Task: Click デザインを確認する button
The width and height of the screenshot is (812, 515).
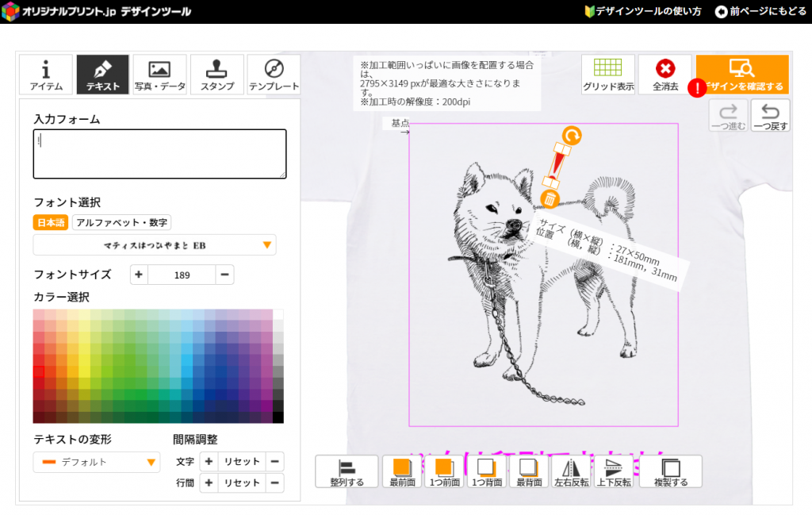Action: point(742,74)
